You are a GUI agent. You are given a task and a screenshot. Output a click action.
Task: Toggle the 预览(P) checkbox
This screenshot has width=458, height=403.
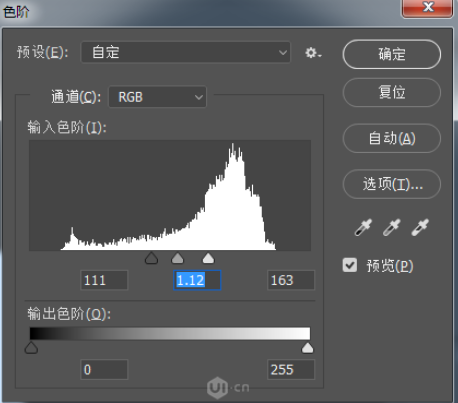coord(350,265)
